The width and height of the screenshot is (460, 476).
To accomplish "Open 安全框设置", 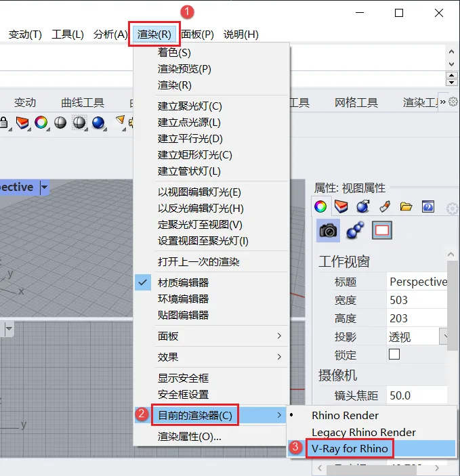I will pos(211,395).
